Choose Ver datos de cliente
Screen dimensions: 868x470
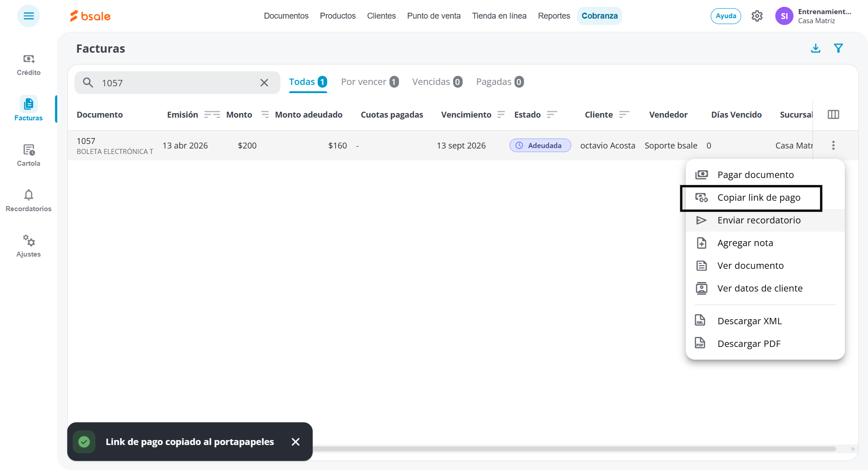pos(765,288)
